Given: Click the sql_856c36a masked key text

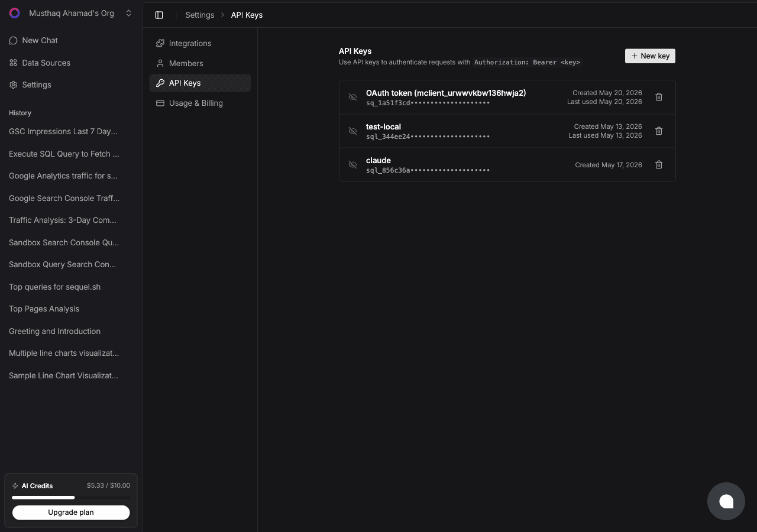Looking at the screenshot, I should click(428, 170).
